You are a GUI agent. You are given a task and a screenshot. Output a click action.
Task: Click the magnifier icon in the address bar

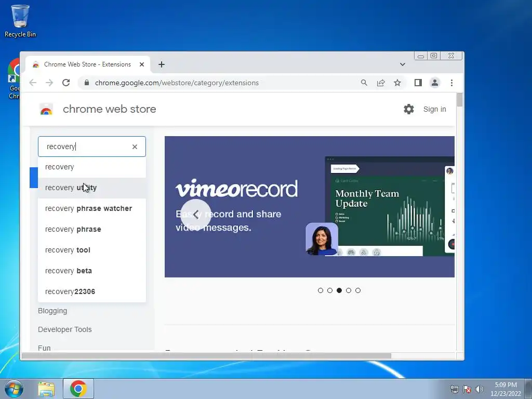364,83
